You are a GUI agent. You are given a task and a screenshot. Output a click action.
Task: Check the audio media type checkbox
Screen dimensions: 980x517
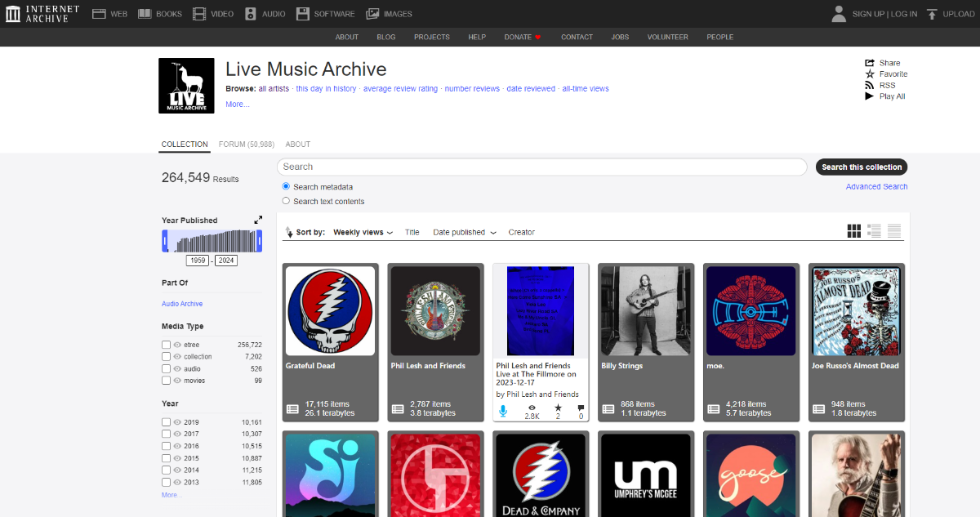pos(166,368)
